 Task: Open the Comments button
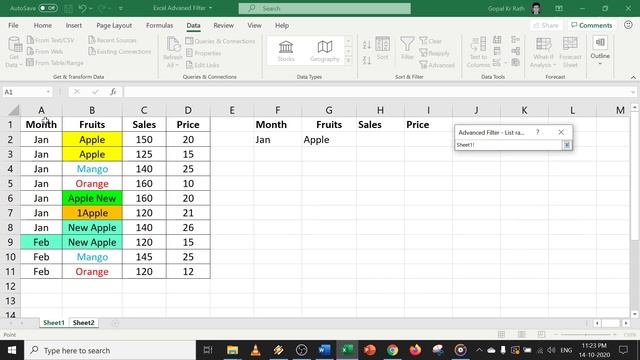pyautogui.click(x=591, y=25)
